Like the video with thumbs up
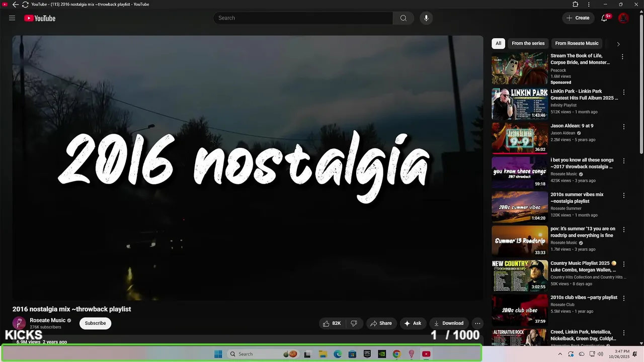This screenshot has height=362, width=644. 332,323
